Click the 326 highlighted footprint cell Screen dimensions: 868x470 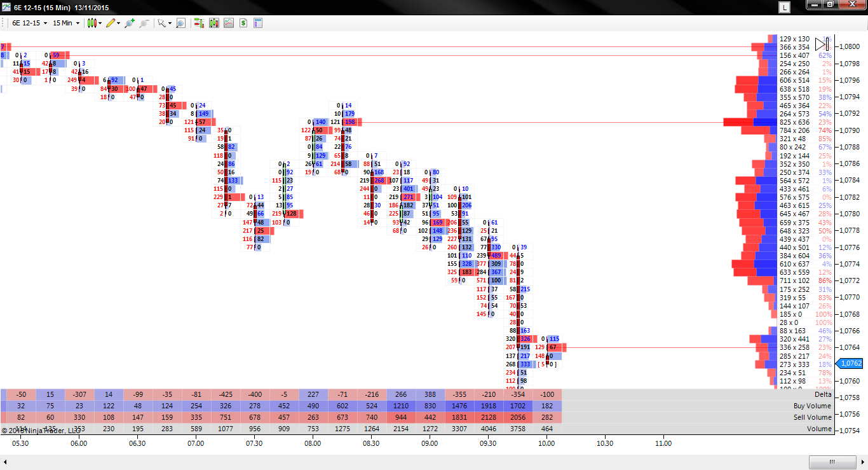pyautogui.click(x=526, y=339)
